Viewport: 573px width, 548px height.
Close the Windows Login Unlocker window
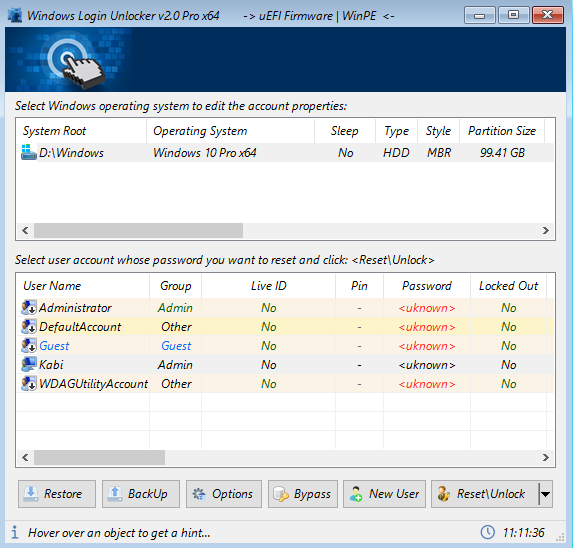pyautogui.click(x=547, y=15)
